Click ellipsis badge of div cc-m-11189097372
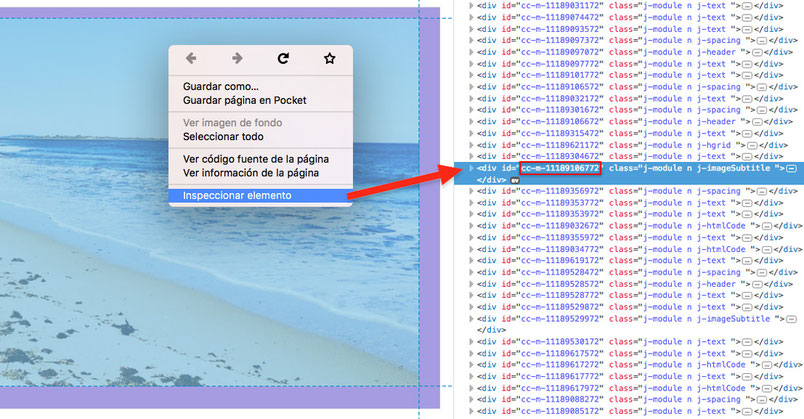 coord(762,41)
